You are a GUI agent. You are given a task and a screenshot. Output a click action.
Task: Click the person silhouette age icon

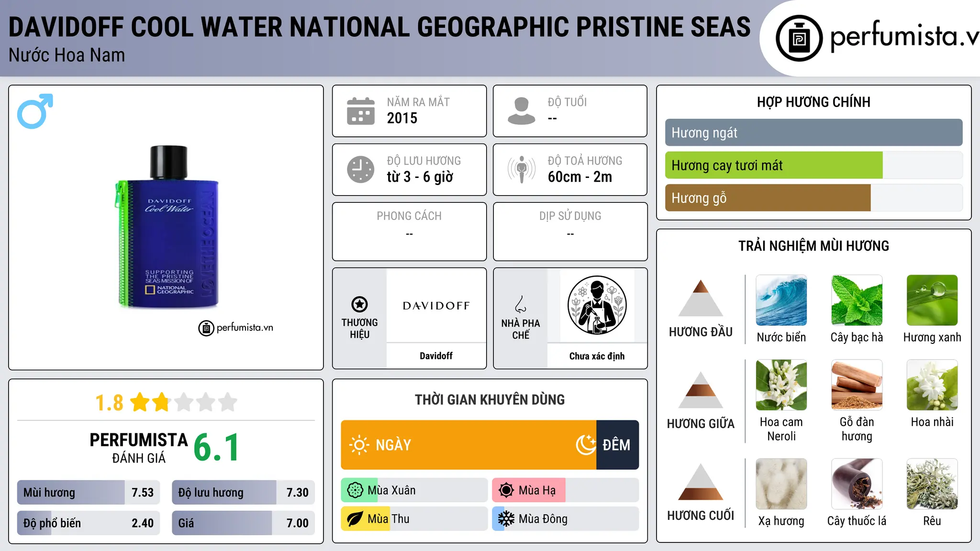(522, 111)
